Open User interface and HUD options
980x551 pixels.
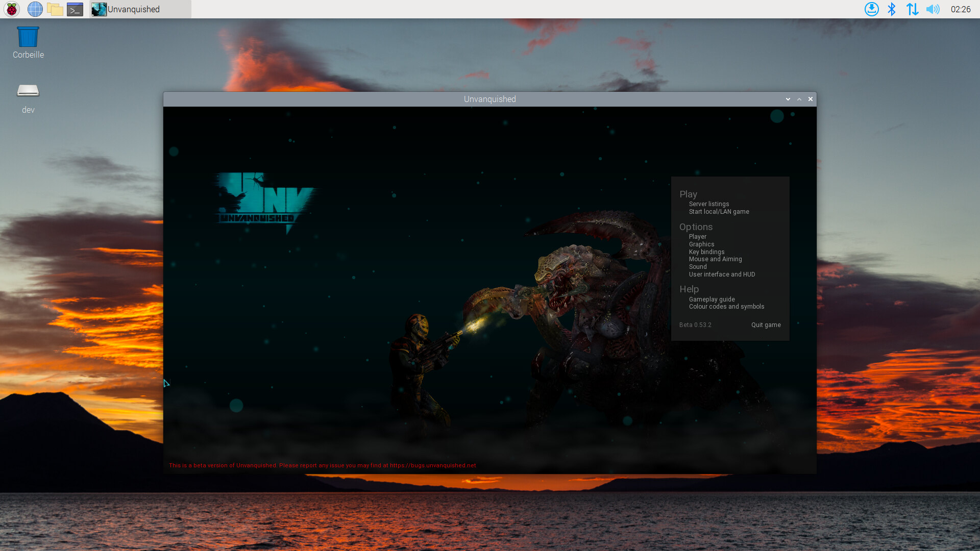[x=722, y=274]
